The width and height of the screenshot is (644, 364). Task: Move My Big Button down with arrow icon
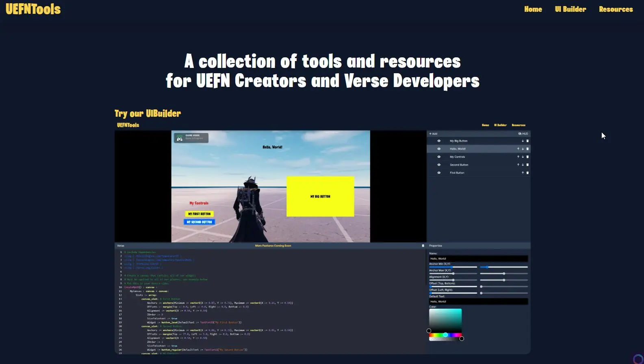523,141
